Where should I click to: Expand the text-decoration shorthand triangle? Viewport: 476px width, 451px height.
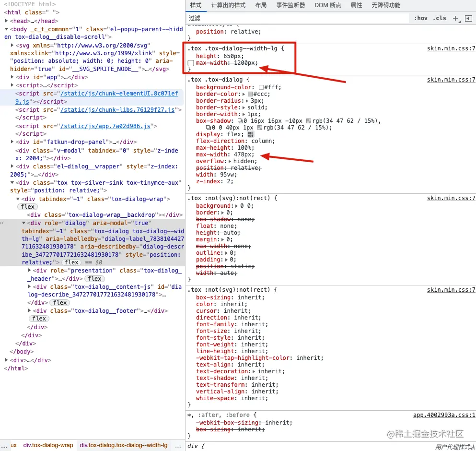coord(254,371)
